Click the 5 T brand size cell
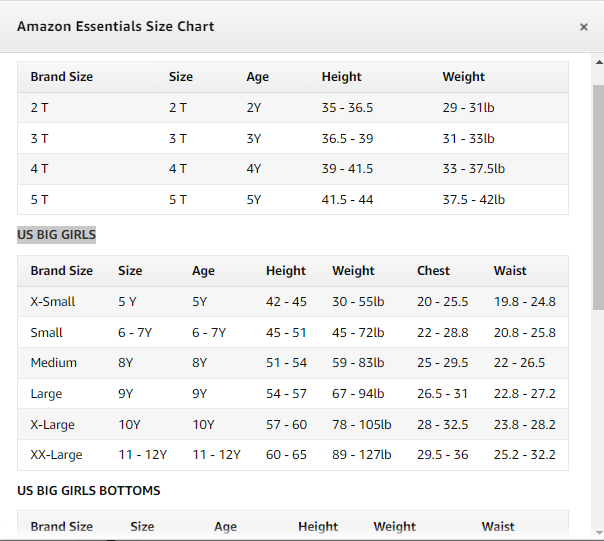This screenshot has height=541, width=604. tap(39, 200)
